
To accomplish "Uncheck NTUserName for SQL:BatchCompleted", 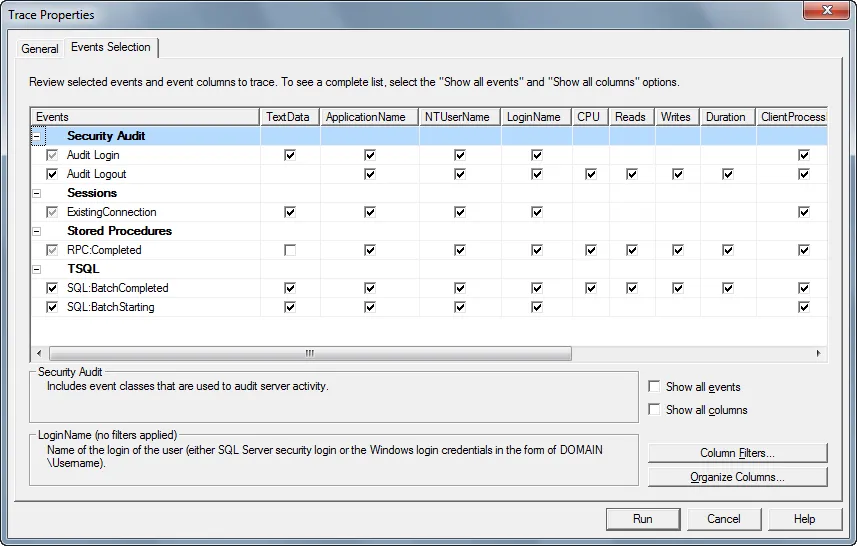I will pos(460,288).
